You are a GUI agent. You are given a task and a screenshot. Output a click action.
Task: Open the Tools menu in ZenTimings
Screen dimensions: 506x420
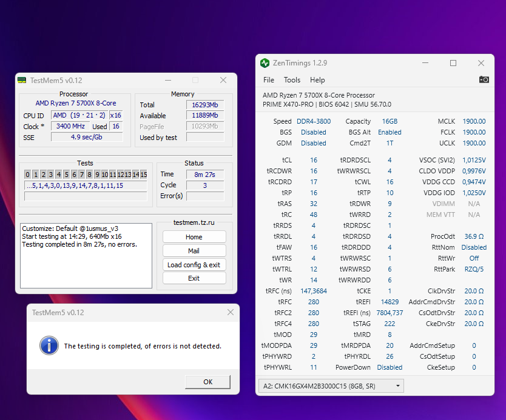pyautogui.click(x=292, y=80)
